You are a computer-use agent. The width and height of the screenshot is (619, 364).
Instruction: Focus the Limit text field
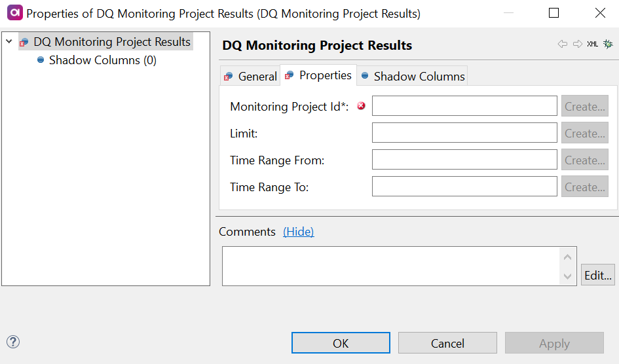click(464, 133)
